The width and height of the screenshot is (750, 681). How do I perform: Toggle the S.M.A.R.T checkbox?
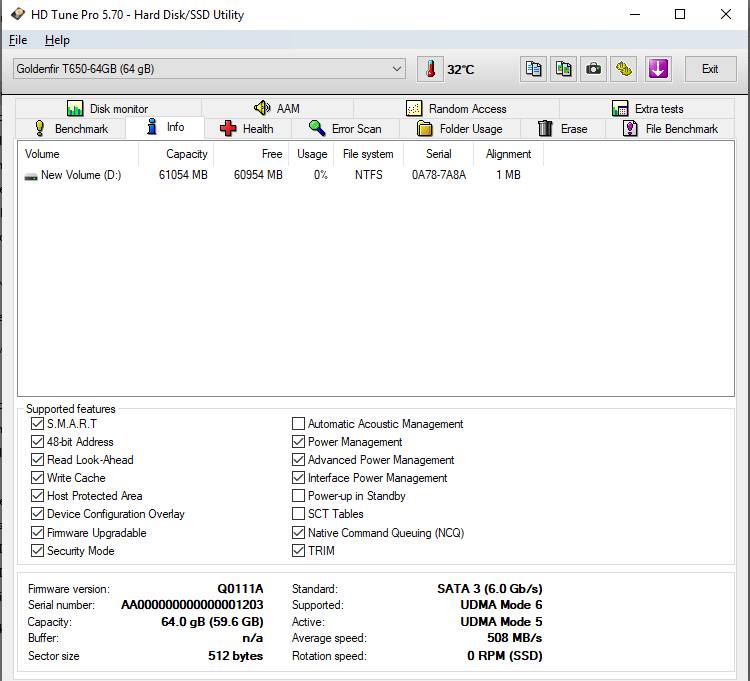tap(38, 424)
